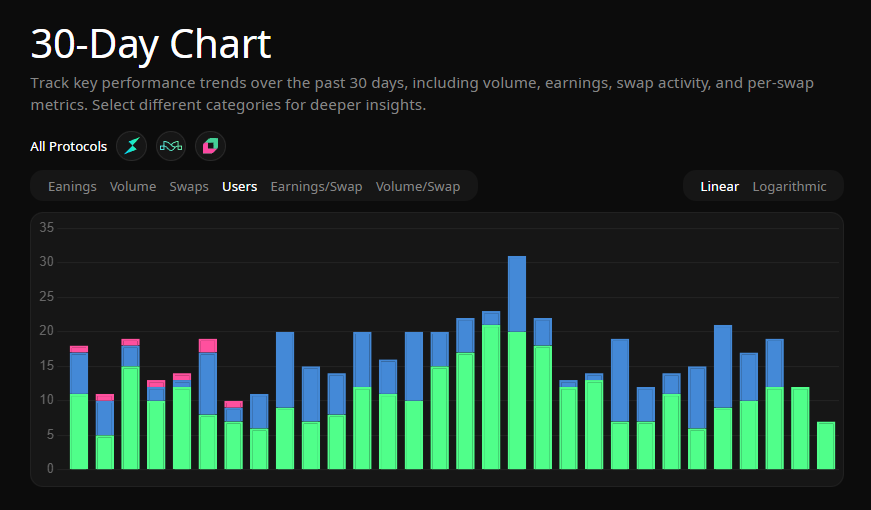Select the pink and green Chainflip icon
Image resolution: width=871 pixels, height=510 pixels.
tap(210, 147)
